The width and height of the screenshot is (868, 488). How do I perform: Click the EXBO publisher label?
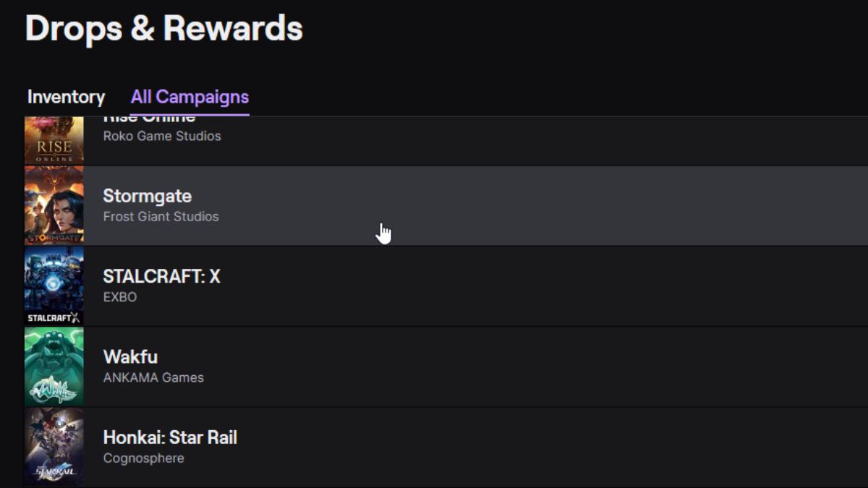120,296
